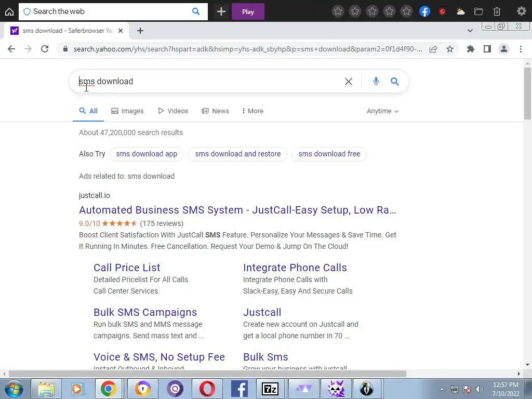The height and width of the screenshot is (399, 532).
Task: Open 7-Zip from the taskbar
Action: pos(270,389)
